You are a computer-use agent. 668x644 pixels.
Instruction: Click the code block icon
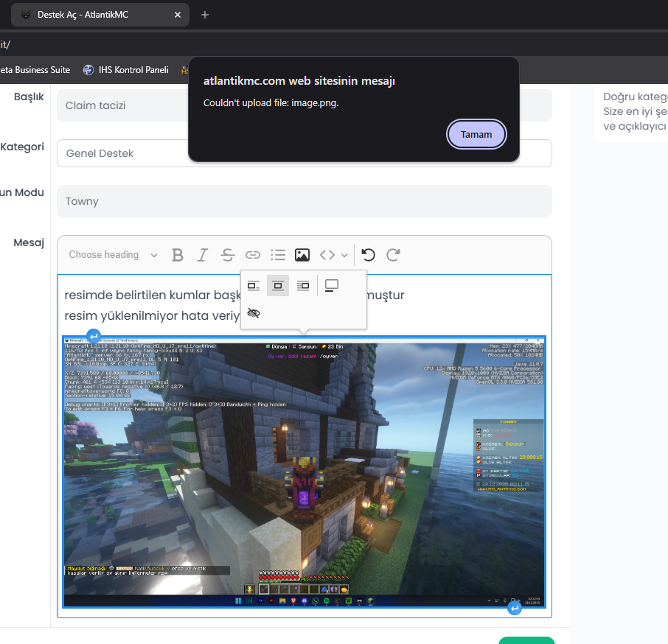tap(327, 255)
